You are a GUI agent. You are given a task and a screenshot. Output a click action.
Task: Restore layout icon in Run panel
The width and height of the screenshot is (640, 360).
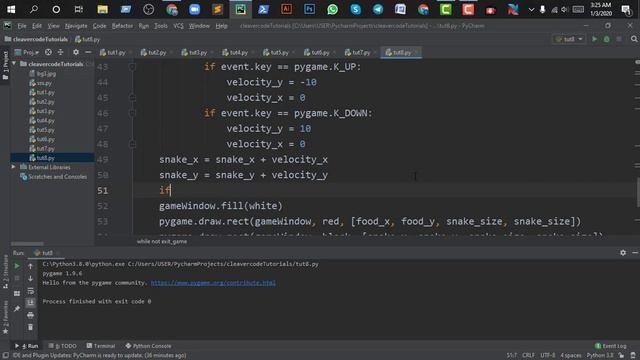[17, 293]
